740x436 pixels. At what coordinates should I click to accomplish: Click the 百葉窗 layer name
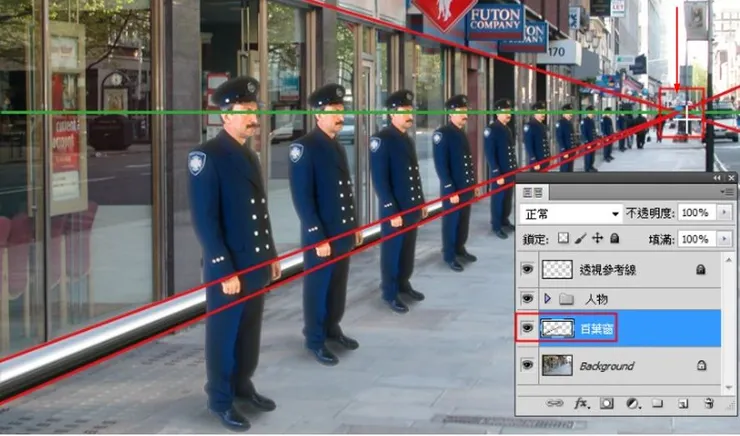click(x=597, y=329)
